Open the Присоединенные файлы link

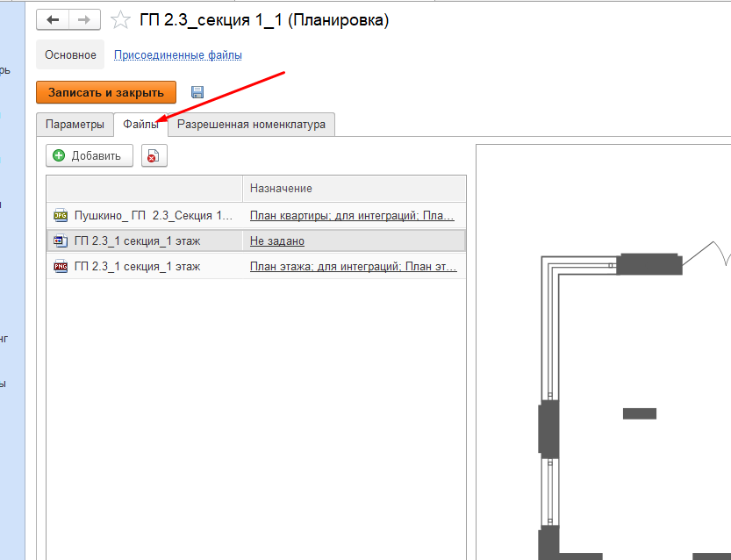point(178,54)
